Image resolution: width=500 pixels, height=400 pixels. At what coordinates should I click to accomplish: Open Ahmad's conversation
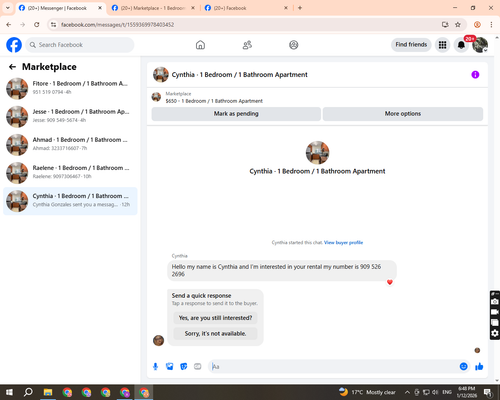(x=70, y=145)
